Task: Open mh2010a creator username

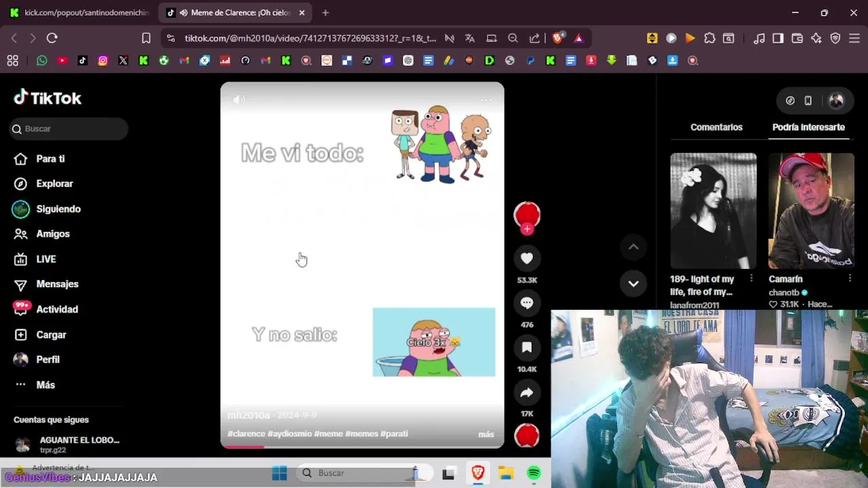Action: pyautogui.click(x=248, y=415)
